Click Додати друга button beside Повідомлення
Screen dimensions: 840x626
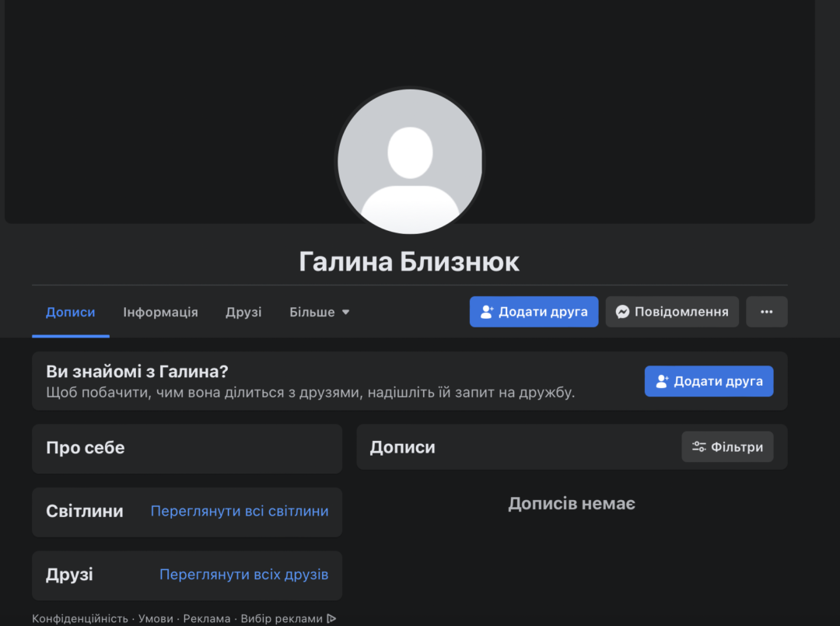point(534,312)
